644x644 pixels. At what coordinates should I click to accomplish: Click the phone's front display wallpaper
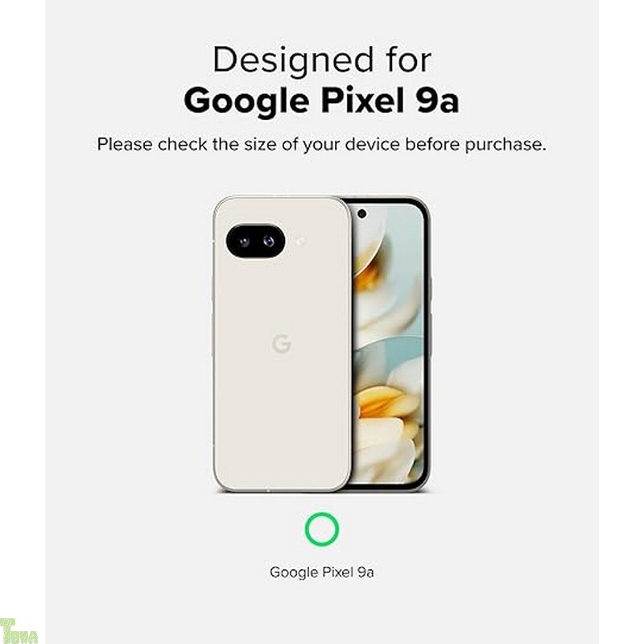click(x=388, y=345)
